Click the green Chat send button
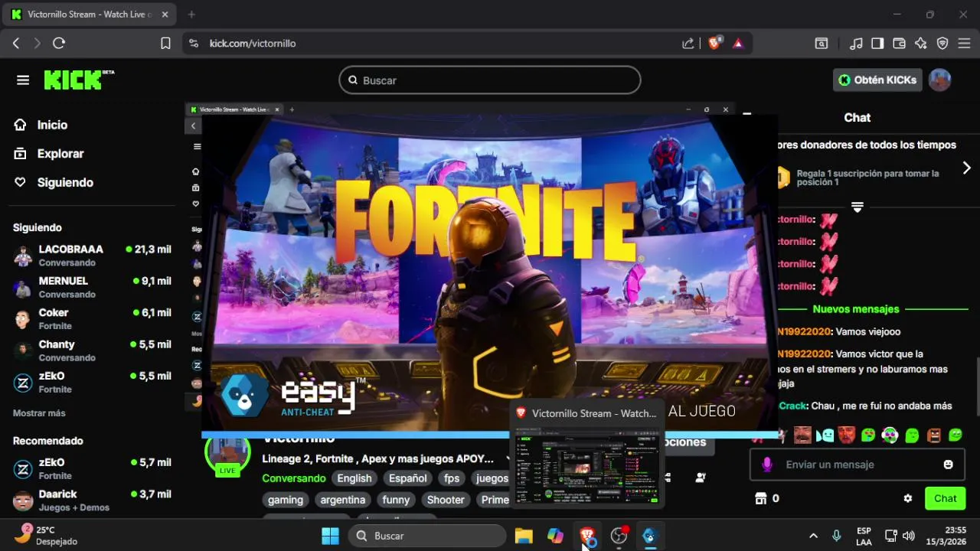This screenshot has height=551, width=980. coord(945,498)
